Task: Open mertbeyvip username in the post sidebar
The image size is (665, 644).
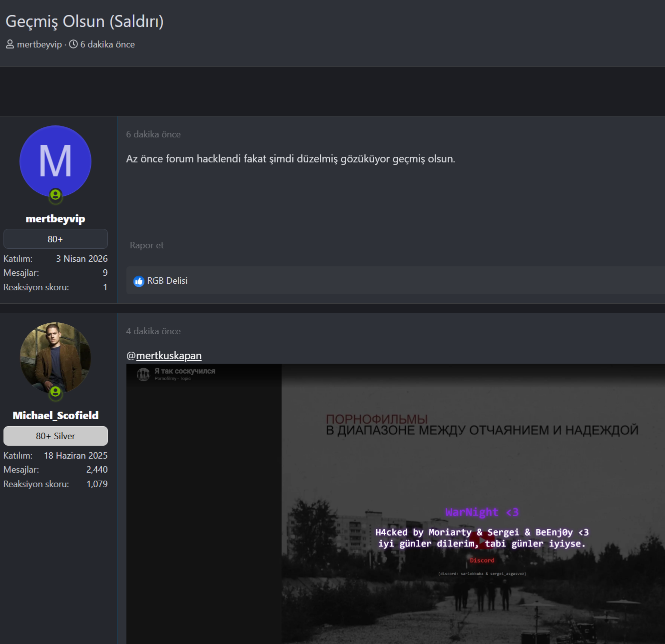Action: point(55,219)
